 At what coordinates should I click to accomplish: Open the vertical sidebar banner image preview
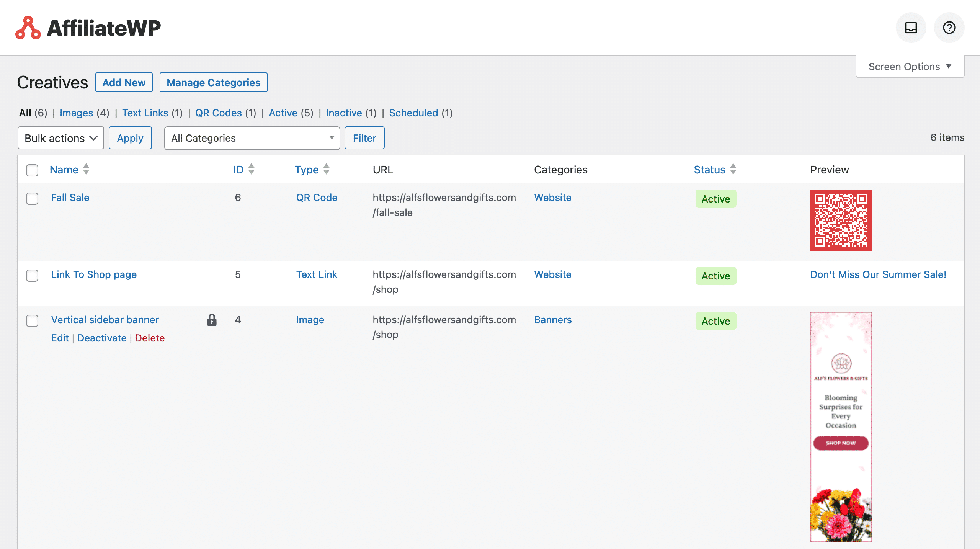(x=841, y=426)
